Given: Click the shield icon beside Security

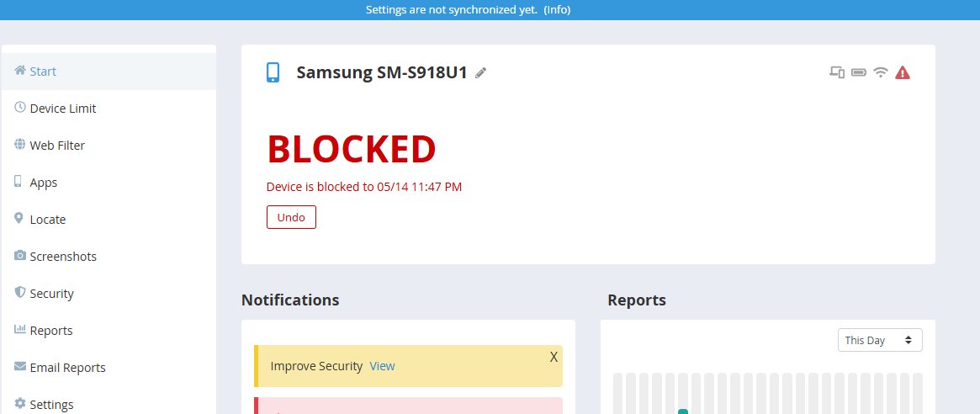Looking at the screenshot, I should 20,292.
